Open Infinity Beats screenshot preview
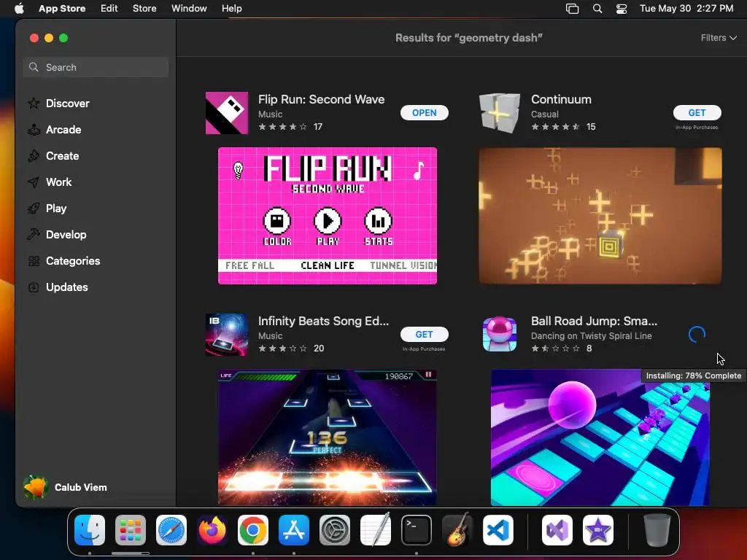This screenshot has height=560, width=747. click(328, 437)
